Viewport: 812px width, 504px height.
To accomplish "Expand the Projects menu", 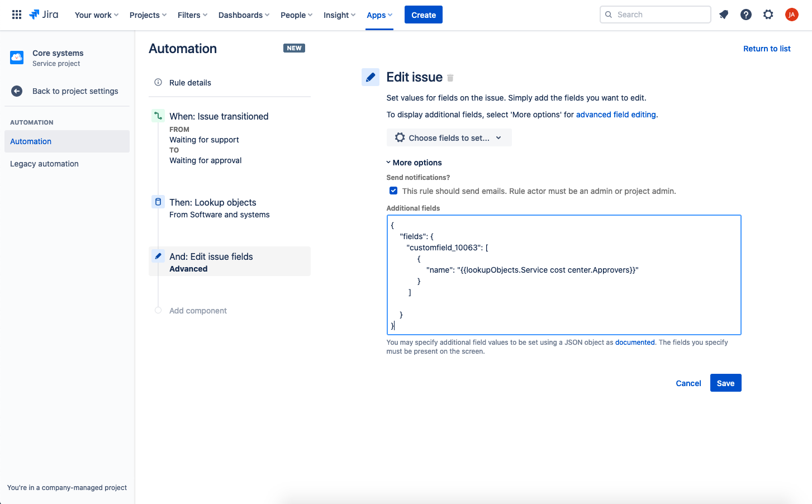I will tap(148, 15).
